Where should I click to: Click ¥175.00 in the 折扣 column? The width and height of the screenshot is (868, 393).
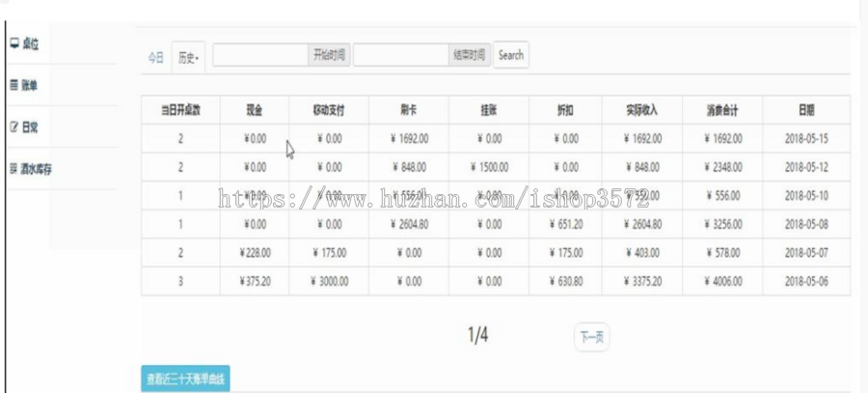(x=565, y=253)
